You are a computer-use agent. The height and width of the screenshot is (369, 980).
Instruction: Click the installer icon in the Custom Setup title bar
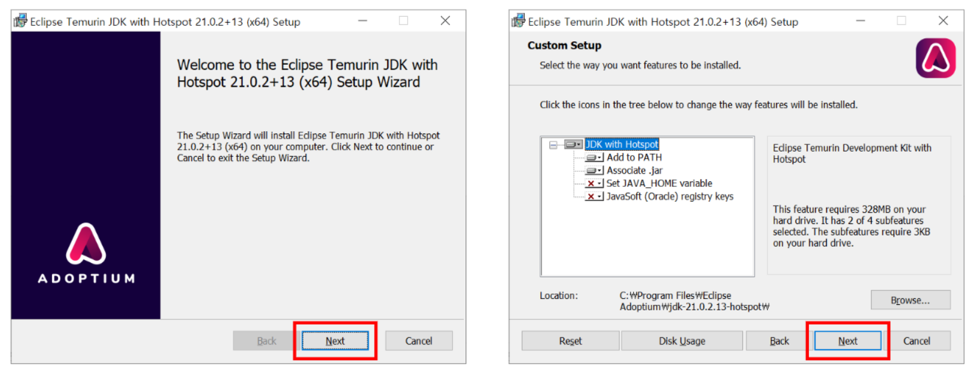pyautogui.click(x=518, y=21)
